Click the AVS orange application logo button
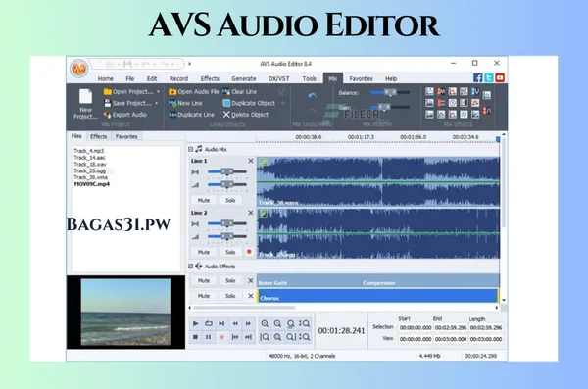Viewport: 588px width, 389px height. [79, 69]
